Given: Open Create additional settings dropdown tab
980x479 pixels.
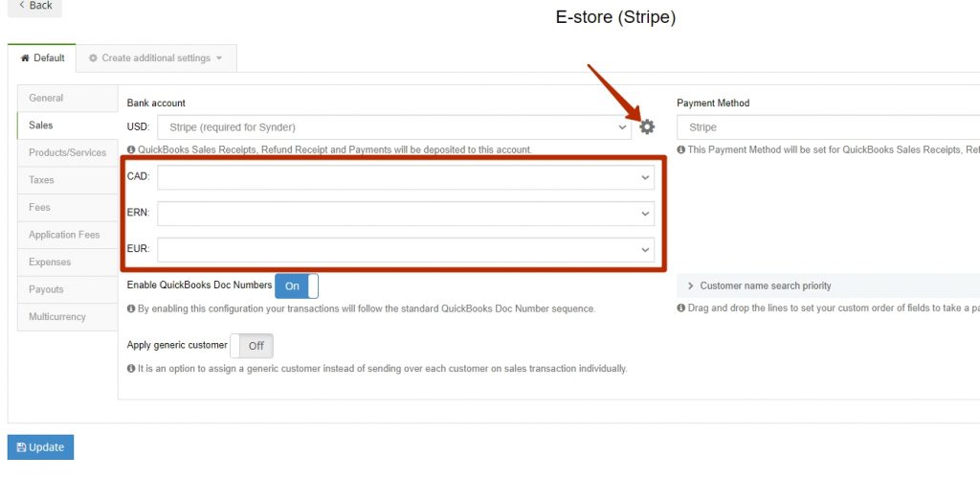Looking at the screenshot, I should (156, 58).
